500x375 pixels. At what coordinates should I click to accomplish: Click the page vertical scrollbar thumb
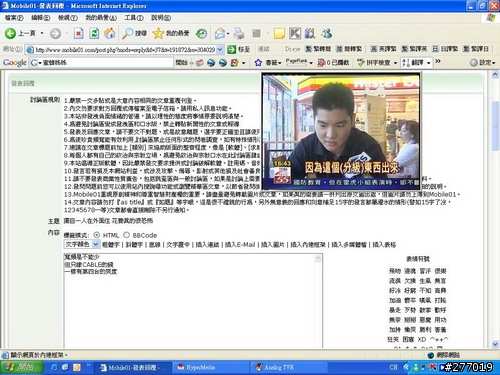(495, 126)
